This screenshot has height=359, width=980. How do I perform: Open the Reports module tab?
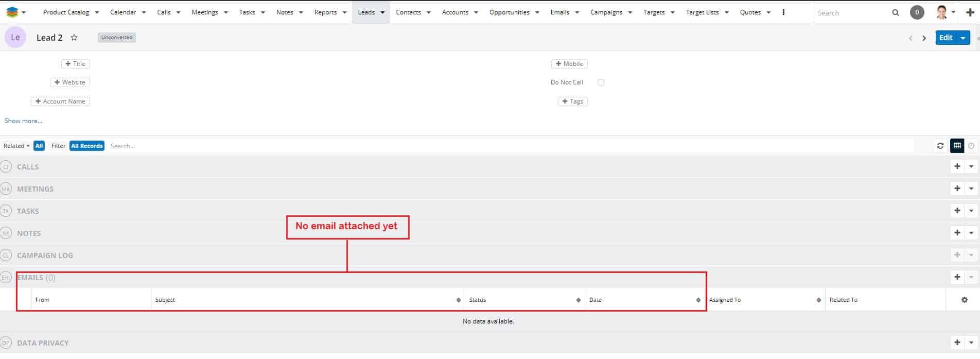[x=325, y=12]
